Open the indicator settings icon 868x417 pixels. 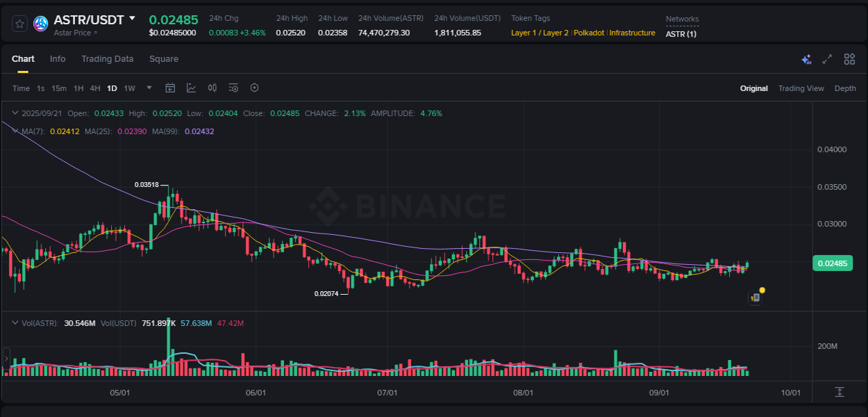pyautogui.click(x=233, y=88)
